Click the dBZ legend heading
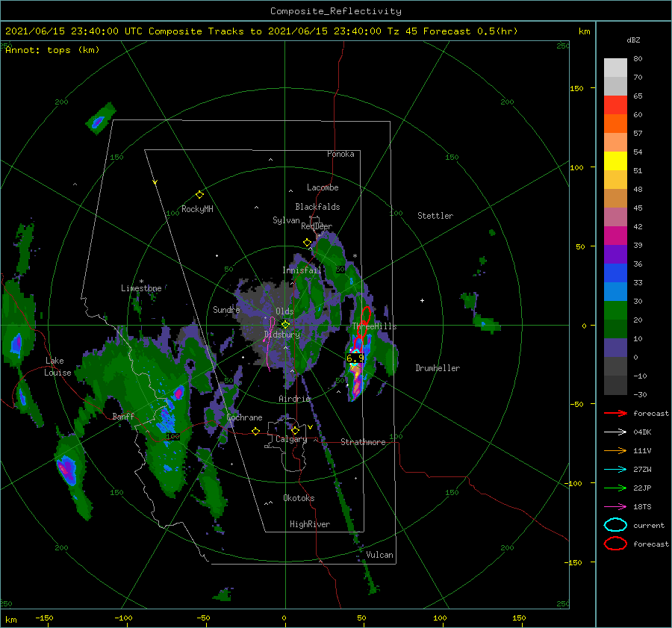The height and width of the screenshot is (628, 672). click(633, 40)
